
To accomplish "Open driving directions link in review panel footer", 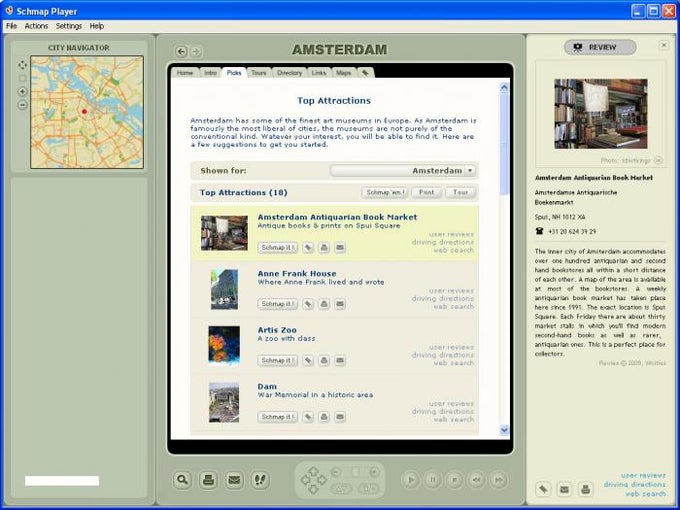I will (x=634, y=484).
